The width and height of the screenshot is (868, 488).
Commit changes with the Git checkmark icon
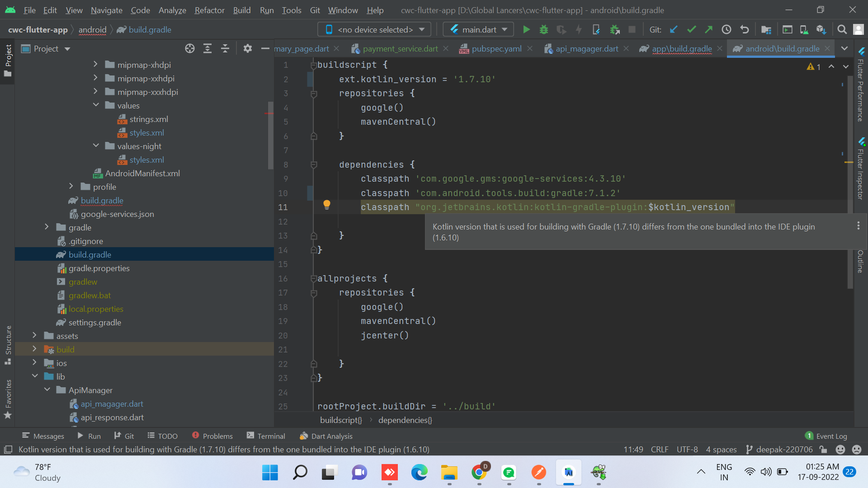691,30
